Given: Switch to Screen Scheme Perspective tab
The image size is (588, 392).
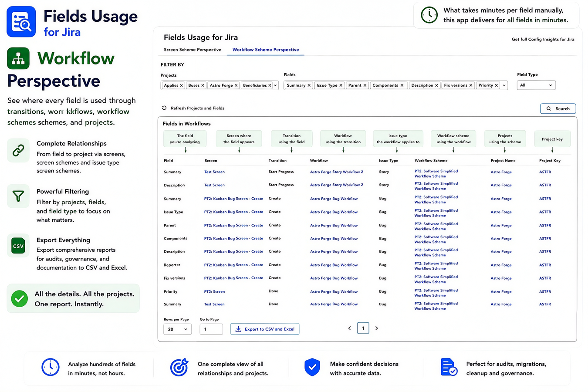Looking at the screenshot, I should (x=193, y=50).
